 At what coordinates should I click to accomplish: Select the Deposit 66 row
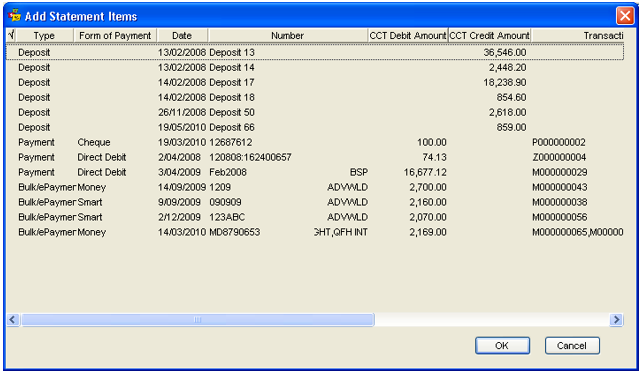pyautogui.click(x=315, y=127)
